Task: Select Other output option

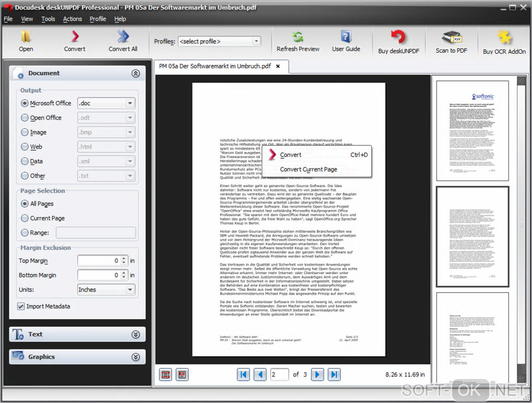Action: pos(25,176)
